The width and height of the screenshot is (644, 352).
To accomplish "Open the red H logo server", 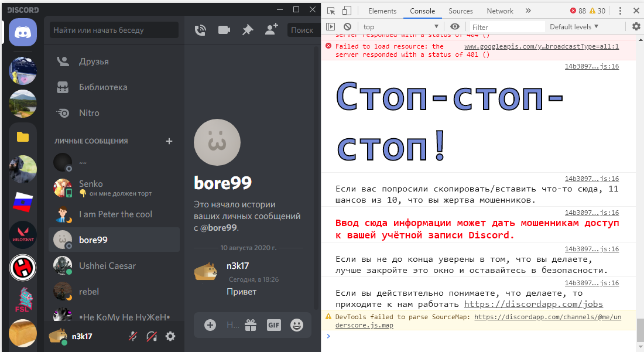I will (23, 268).
